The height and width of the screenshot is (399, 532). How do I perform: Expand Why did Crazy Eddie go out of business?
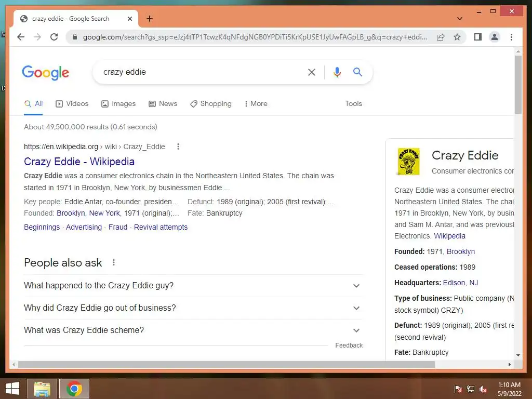click(x=193, y=308)
